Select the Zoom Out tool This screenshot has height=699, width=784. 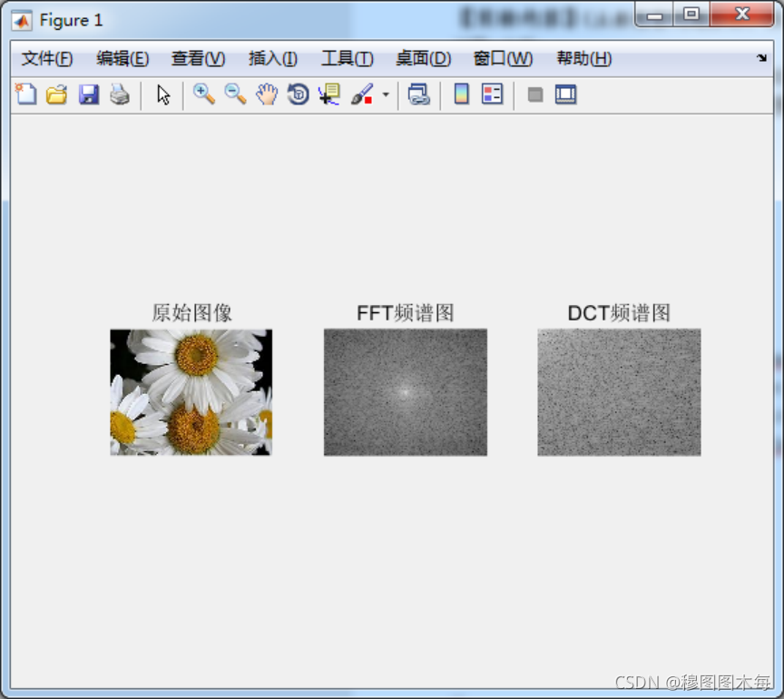point(235,94)
